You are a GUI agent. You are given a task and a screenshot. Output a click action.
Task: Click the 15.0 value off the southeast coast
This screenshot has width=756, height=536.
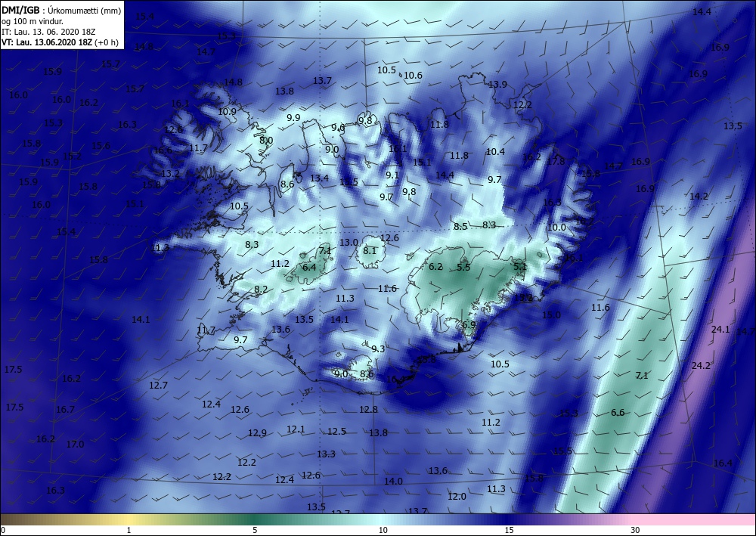(x=551, y=314)
